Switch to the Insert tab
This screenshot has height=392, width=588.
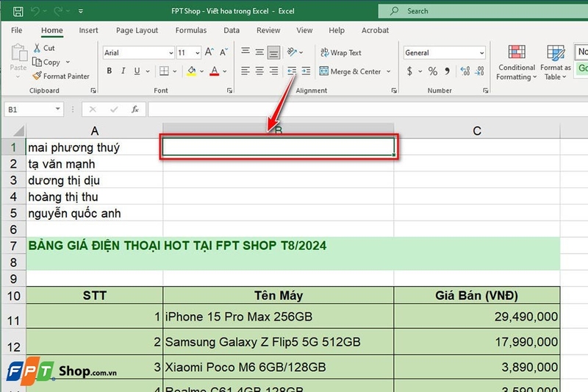(x=88, y=30)
